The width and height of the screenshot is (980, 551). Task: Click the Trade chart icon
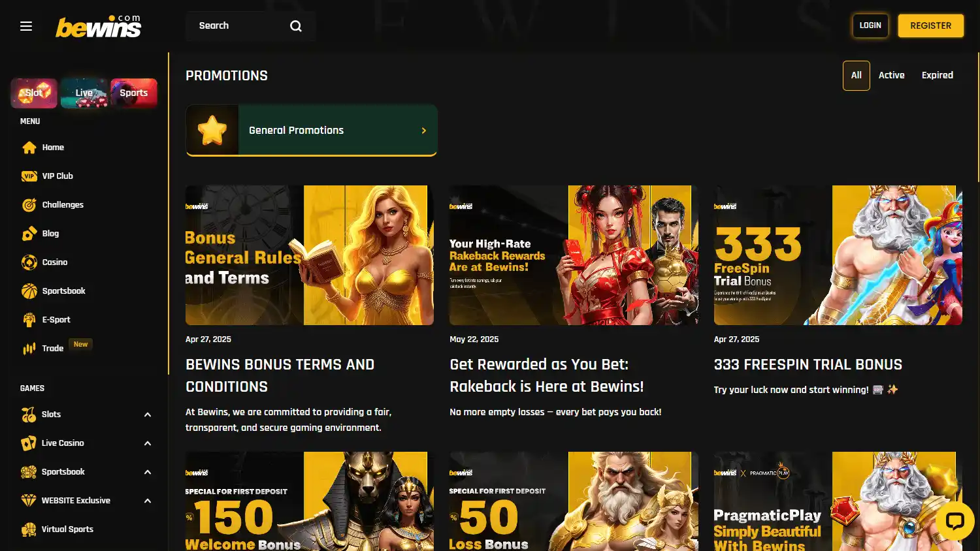pyautogui.click(x=29, y=349)
